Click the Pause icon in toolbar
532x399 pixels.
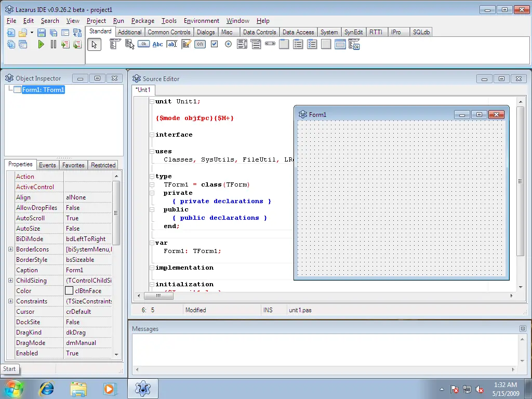pos(53,45)
